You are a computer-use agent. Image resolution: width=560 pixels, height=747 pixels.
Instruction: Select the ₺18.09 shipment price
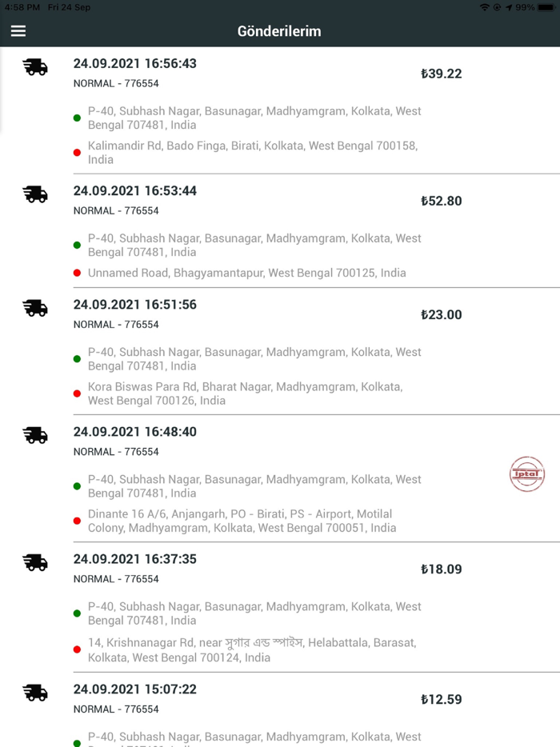coord(442,569)
